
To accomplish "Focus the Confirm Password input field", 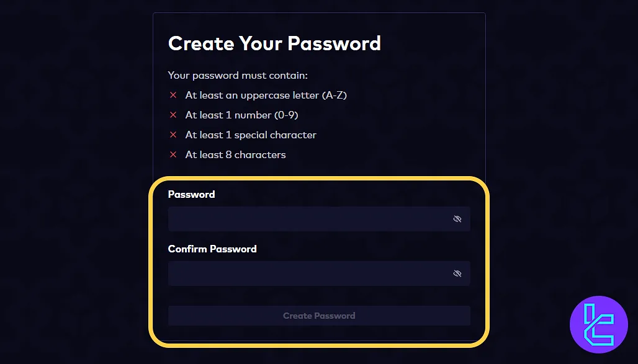I will coord(307,273).
